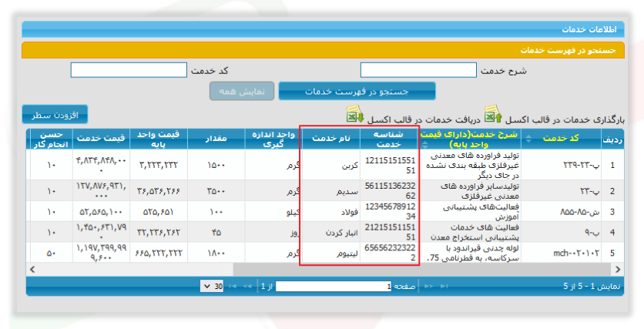
Task: Click the دریافت خدمات در قالب اکسل link
Action: [x=424, y=119]
